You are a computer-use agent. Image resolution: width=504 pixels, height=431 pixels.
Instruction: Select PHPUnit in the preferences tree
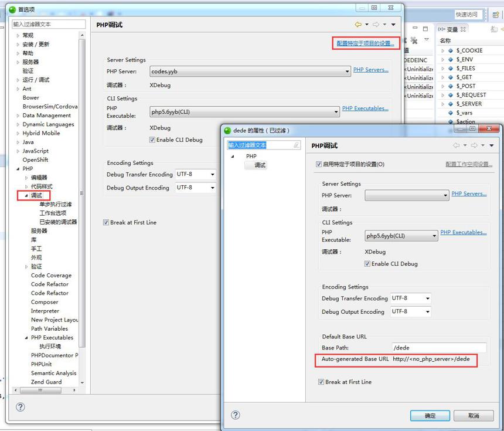click(x=41, y=364)
